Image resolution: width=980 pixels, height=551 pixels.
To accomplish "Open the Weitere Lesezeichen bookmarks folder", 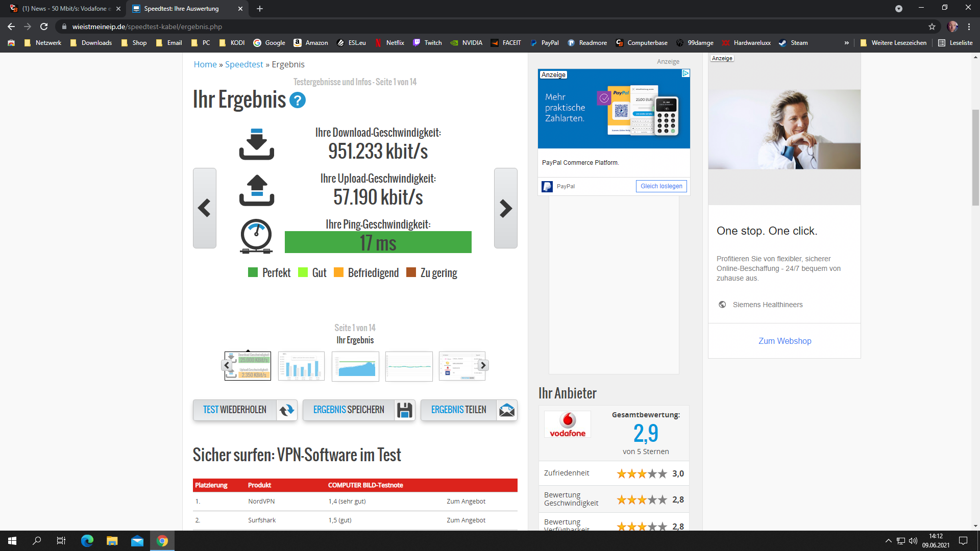I will point(893,43).
